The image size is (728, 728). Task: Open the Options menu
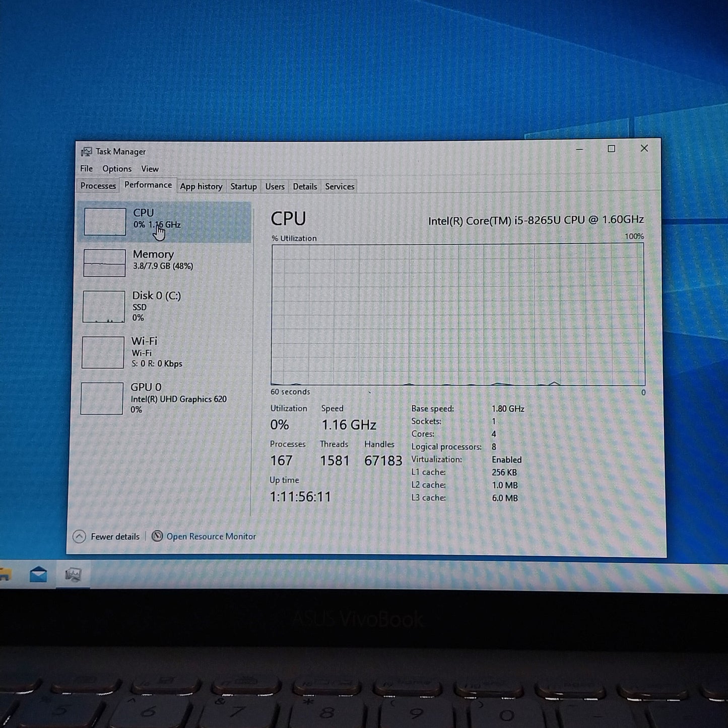click(x=117, y=169)
